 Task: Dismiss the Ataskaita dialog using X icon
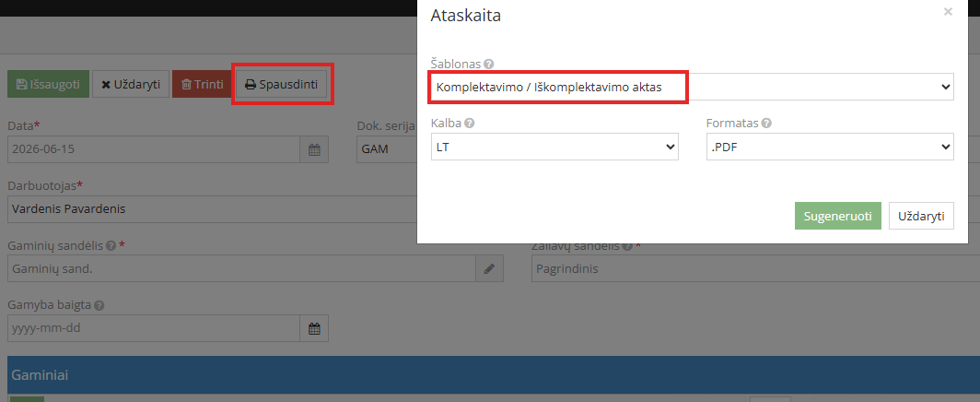948,11
